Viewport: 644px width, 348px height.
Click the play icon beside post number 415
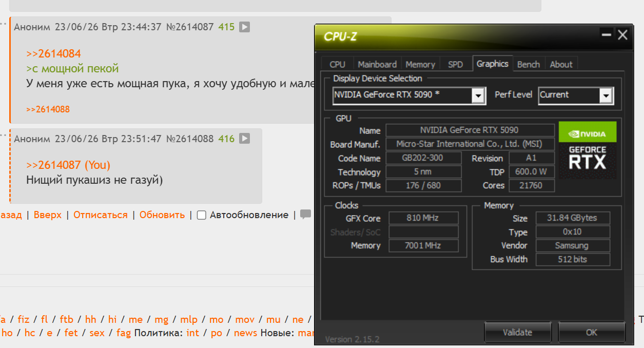click(245, 27)
